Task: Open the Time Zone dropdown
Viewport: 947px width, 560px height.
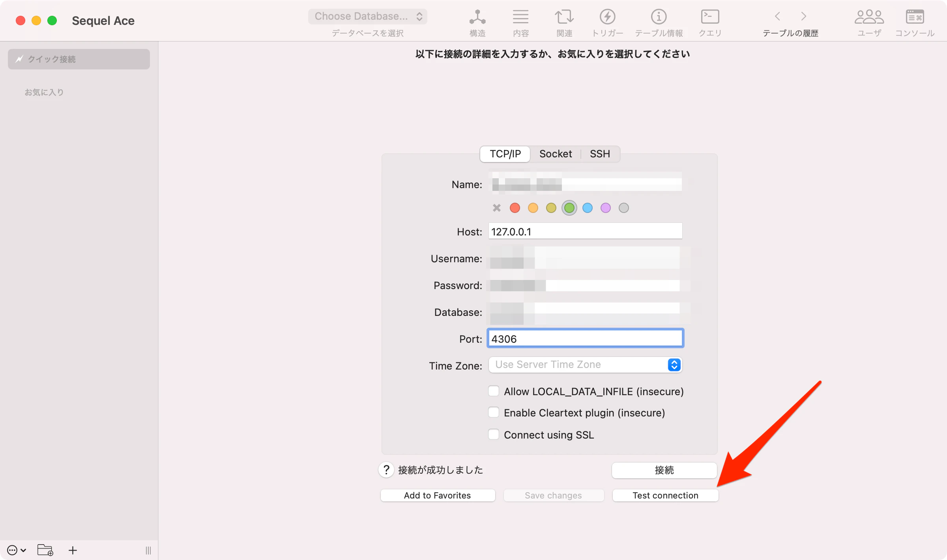Action: pos(586,365)
